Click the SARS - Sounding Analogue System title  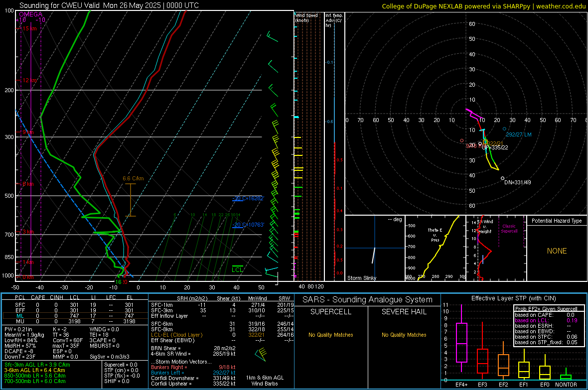pyautogui.click(x=368, y=300)
